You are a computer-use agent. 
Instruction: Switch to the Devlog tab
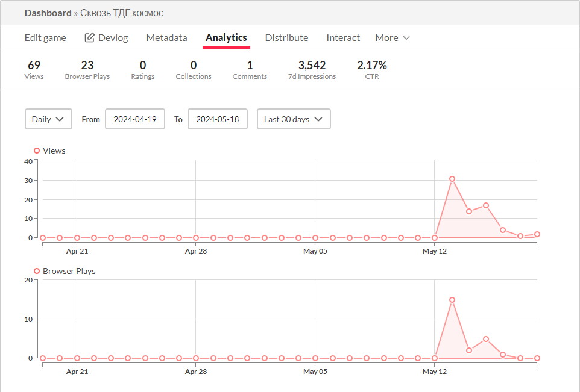106,38
